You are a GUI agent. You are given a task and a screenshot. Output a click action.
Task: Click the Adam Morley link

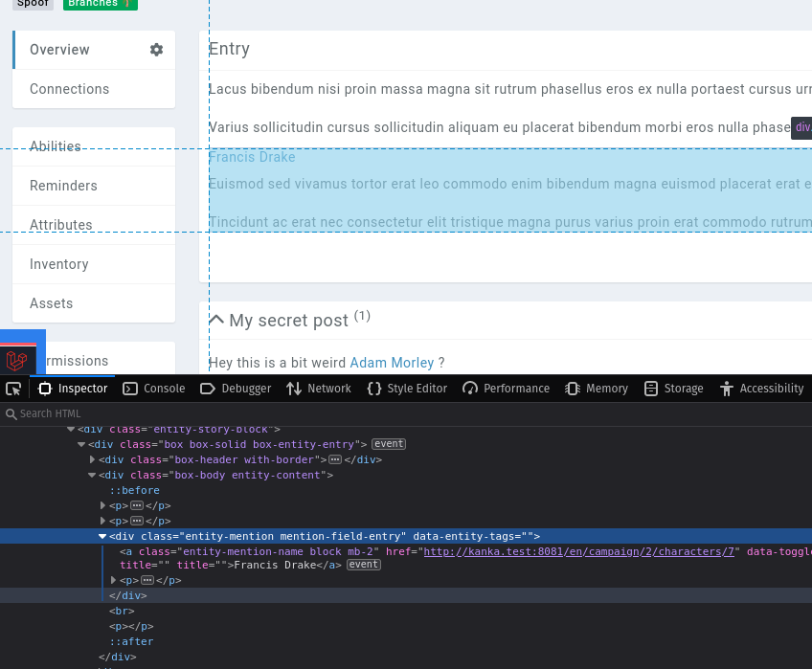tap(389, 363)
